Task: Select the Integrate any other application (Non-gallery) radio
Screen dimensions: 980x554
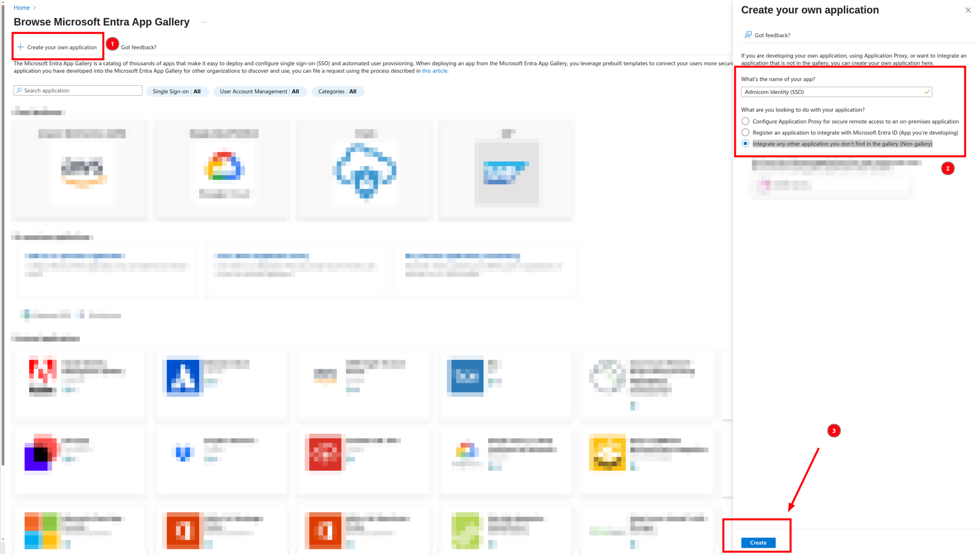Action: click(x=745, y=144)
